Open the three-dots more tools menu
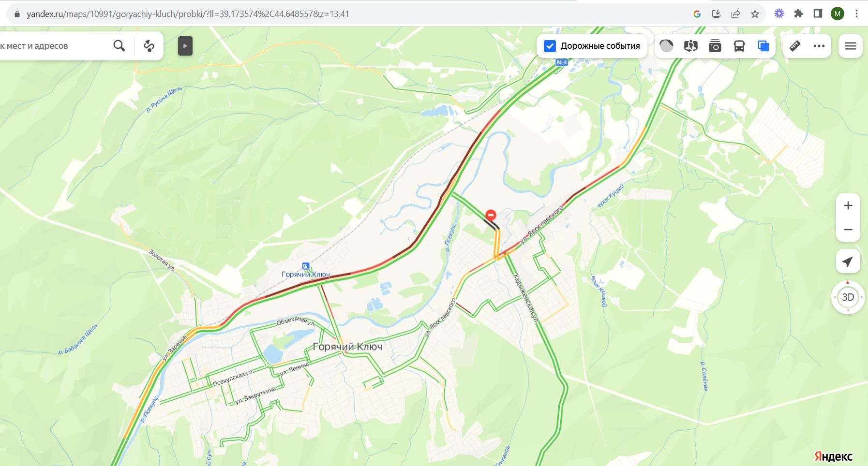Screen dimensions: 868x466 pyautogui.click(x=819, y=46)
